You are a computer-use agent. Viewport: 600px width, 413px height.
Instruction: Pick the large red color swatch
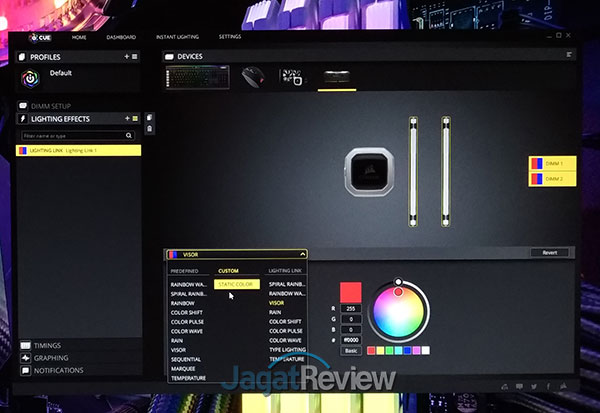[x=351, y=293]
